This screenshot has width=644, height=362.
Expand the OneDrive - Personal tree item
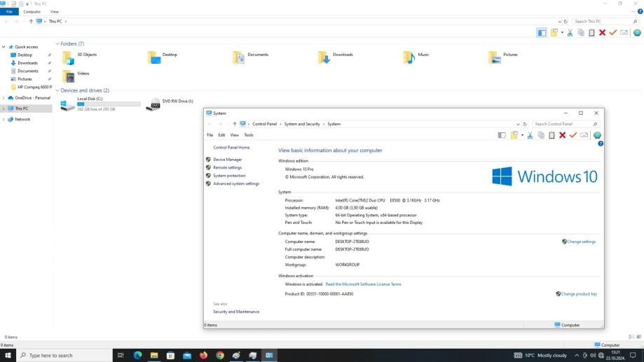4,98
